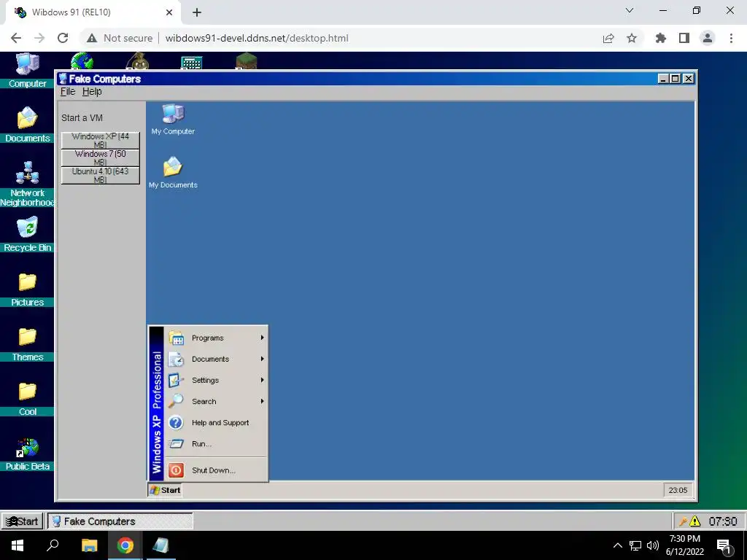The width and height of the screenshot is (747, 560).
Task: Open host taskbar search magnifier
Action: click(x=53, y=545)
